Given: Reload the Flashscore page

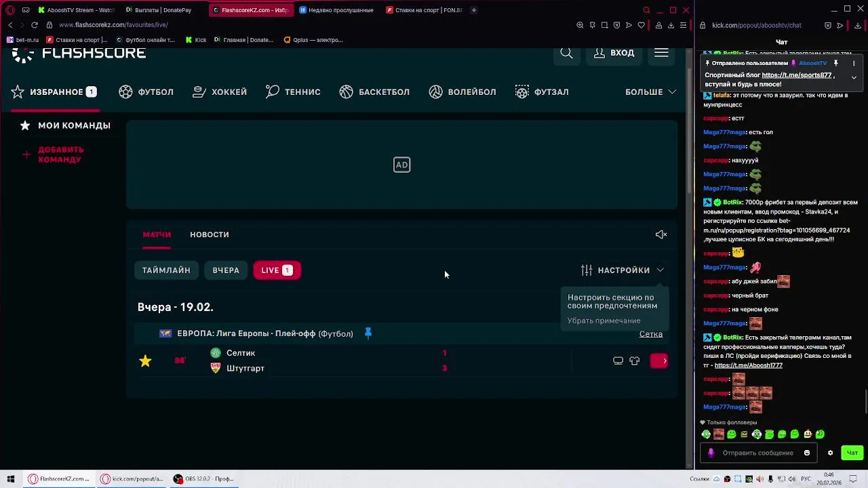Looking at the screenshot, I should coord(35,25).
